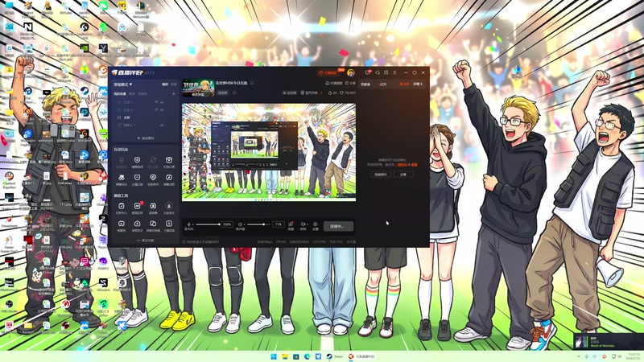Click the 71% speaker volume field
The width and height of the screenshot is (644, 362).
[279, 224]
